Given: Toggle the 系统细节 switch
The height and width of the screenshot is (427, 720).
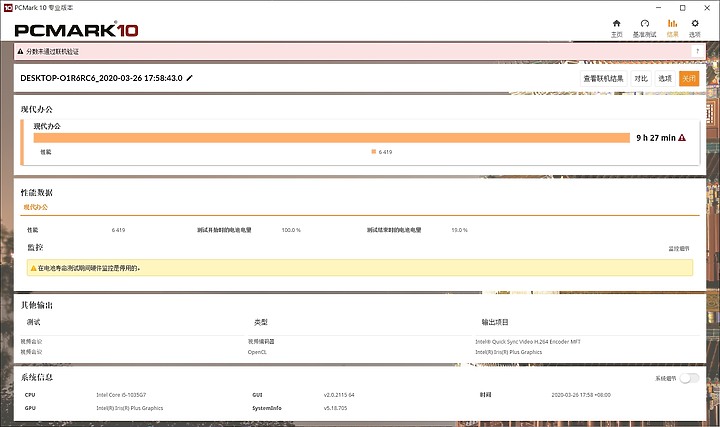Looking at the screenshot, I should click(689, 378).
